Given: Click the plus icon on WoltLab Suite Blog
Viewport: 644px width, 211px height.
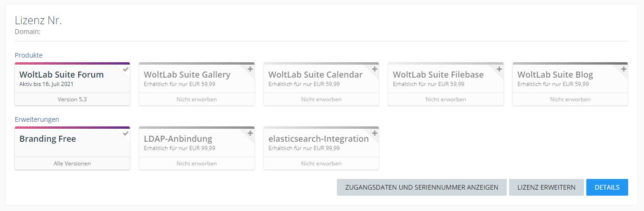Looking at the screenshot, I should point(624,69).
